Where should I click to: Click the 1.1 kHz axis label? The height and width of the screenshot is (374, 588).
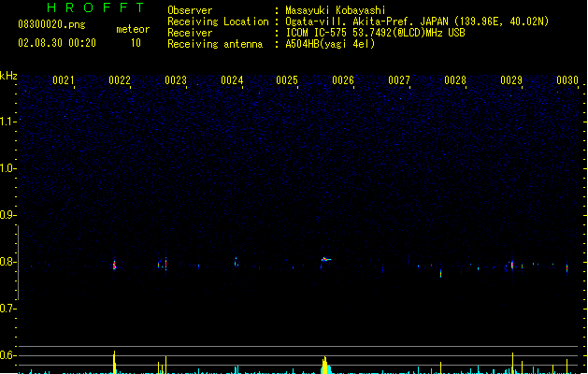tap(7, 122)
